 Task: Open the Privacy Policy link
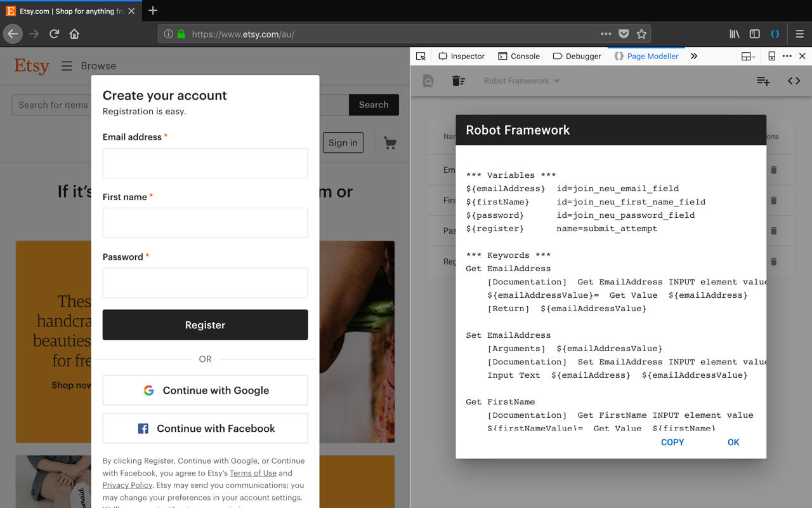click(x=128, y=485)
